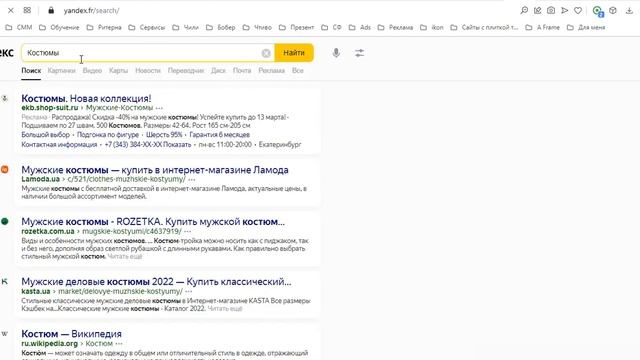Open the СФ bookmarks folder

pyautogui.click(x=331, y=27)
